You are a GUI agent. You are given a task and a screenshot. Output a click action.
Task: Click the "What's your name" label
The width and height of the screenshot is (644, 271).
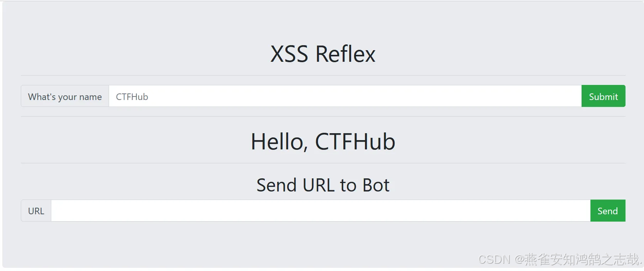pos(65,97)
